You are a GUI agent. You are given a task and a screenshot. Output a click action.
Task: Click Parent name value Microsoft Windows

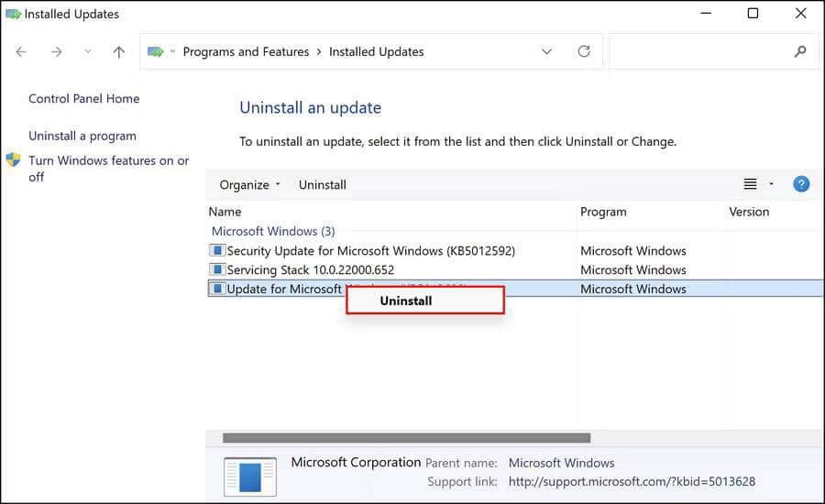[x=561, y=463]
